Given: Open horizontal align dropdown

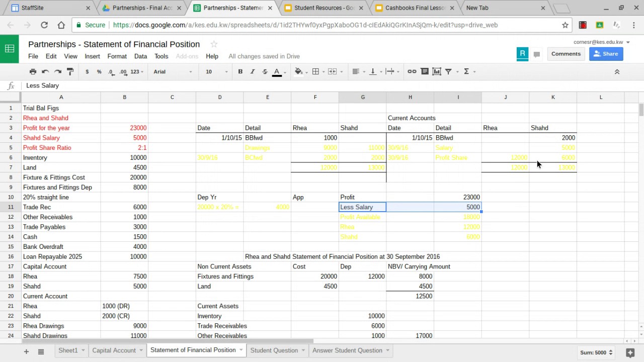Looking at the screenshot, I should 358,72.
